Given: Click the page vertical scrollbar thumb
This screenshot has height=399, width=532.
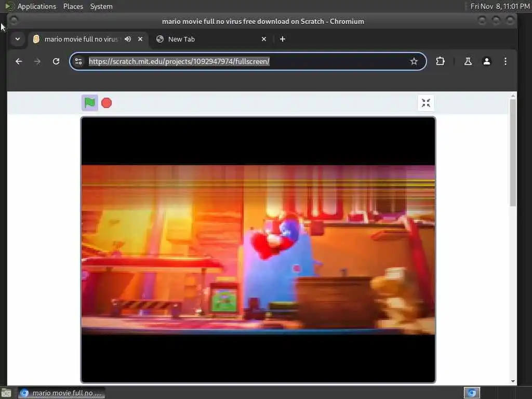Looking at the screenshot, I should pyautogui.click(x=513, y=153).
